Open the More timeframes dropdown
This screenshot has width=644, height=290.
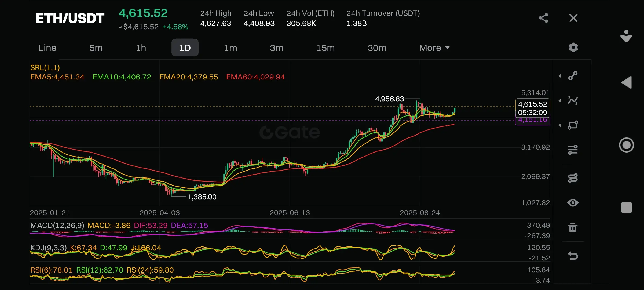434,48
